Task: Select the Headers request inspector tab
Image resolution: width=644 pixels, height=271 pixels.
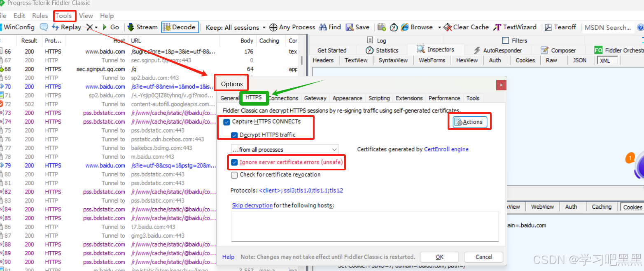Action: [x=323, y=60]
